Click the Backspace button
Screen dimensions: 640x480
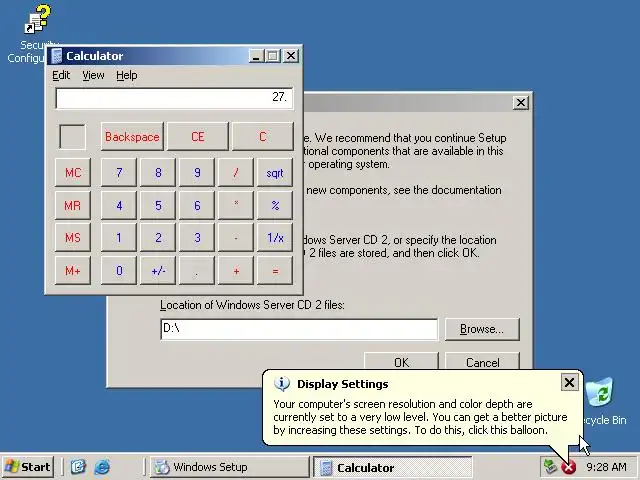tap(132, 136)
